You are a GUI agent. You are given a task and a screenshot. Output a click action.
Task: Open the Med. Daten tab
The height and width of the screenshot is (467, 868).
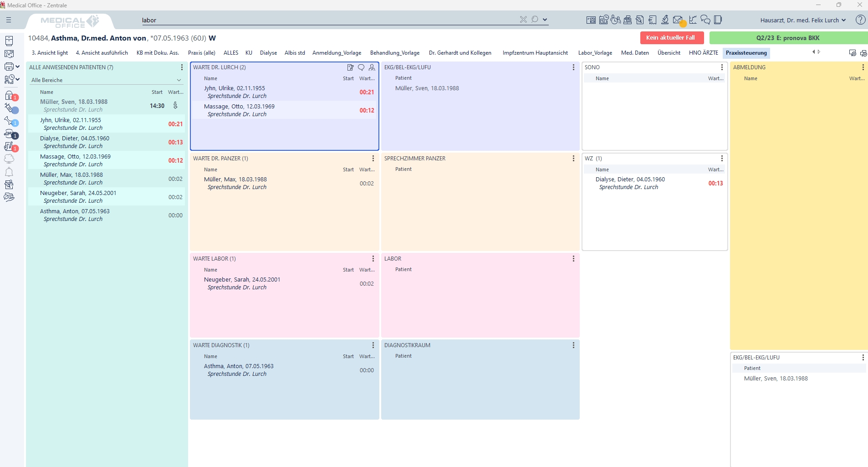pos(635,53)
